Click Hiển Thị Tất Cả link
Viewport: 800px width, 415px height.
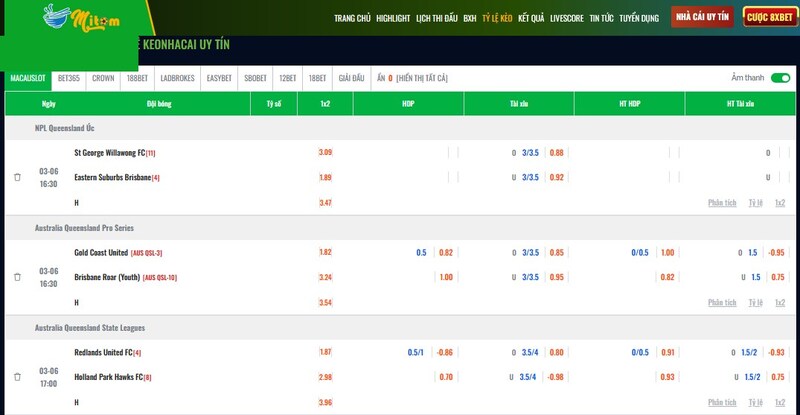pyautogui.click(x=422, y=78)
